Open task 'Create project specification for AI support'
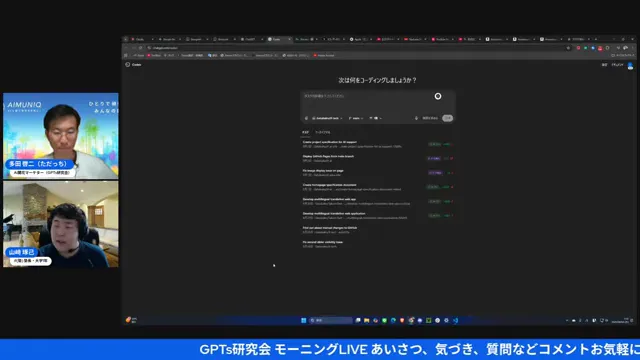The width and height of the screenshot is (640, 360). 378,144
